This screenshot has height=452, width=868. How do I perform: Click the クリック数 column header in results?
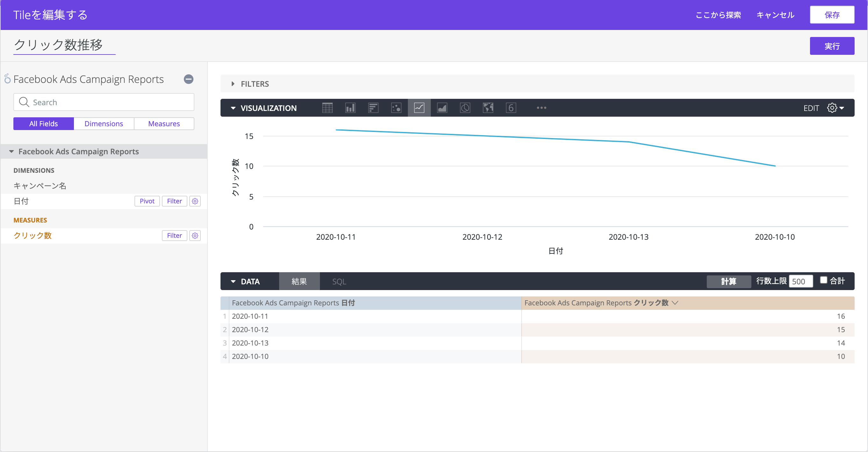[x=687, y=303]
